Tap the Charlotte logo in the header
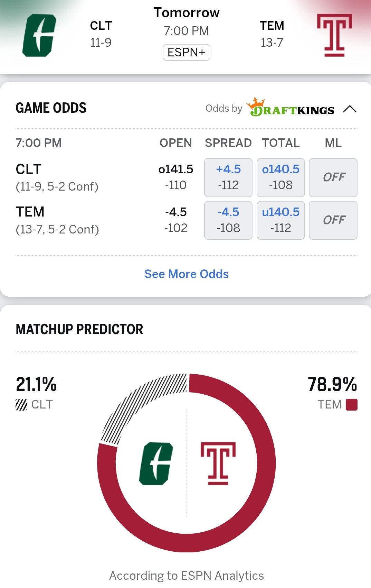Viewport: 371px width, 588px height. coord(39,35)
